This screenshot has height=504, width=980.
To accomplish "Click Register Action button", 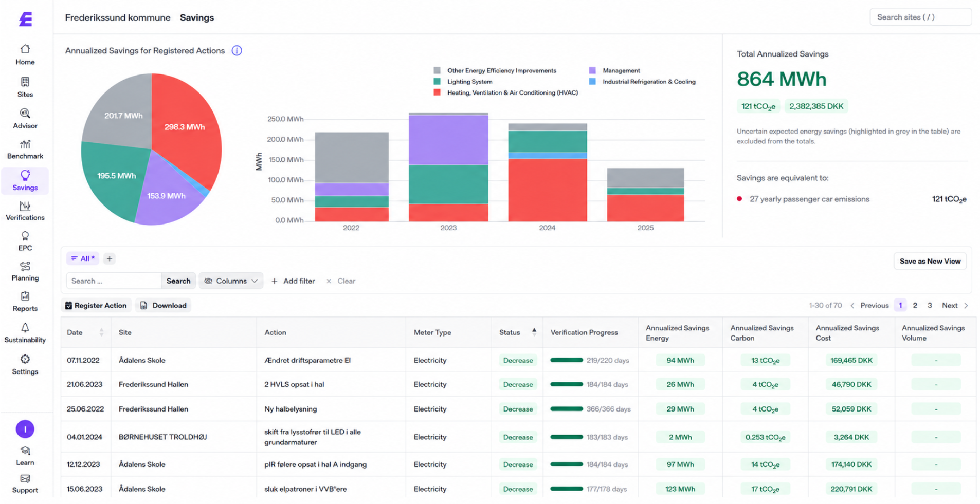I will click(x=96, y=306).
